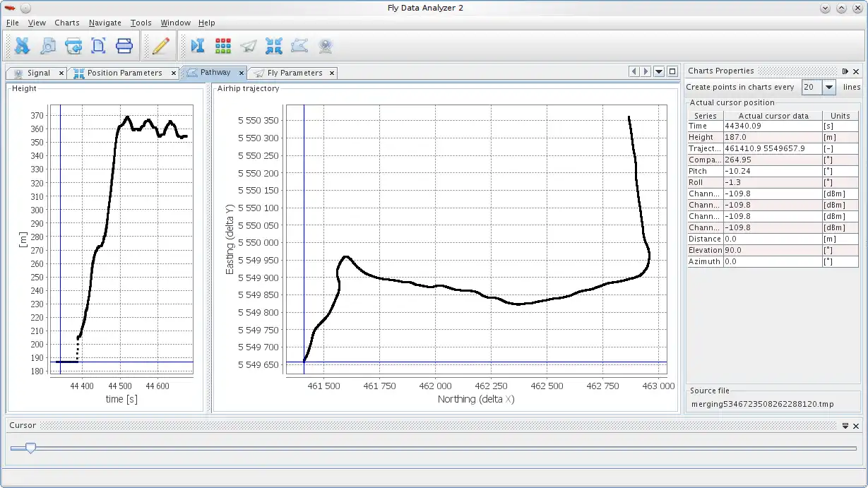Open the points-per-lines combo box dropdown

pyautogui.click(x=829, y=87)
